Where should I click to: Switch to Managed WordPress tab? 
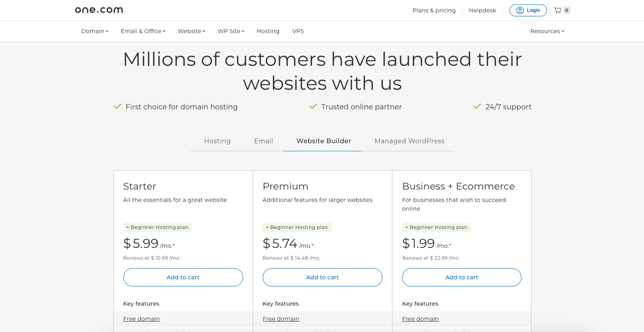(409, 141)
